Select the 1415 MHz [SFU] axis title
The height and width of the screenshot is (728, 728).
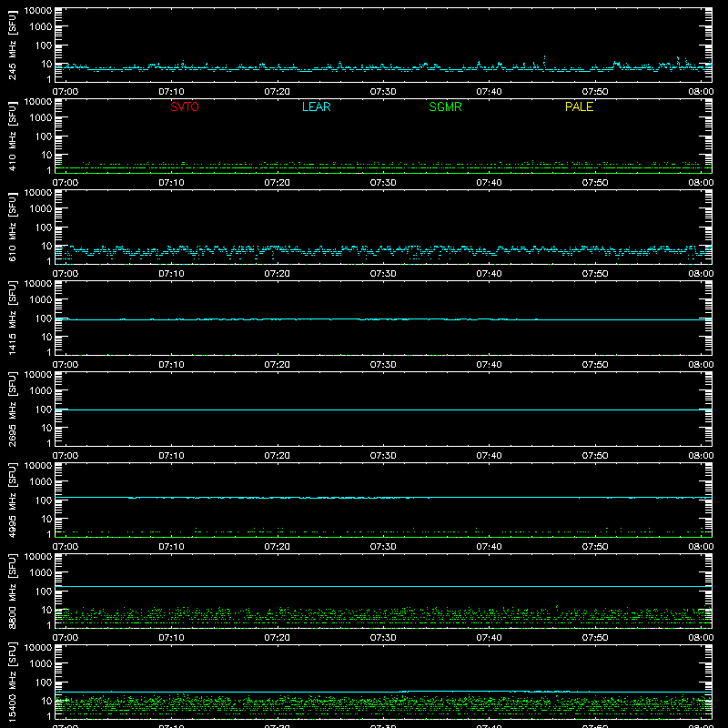13,318
